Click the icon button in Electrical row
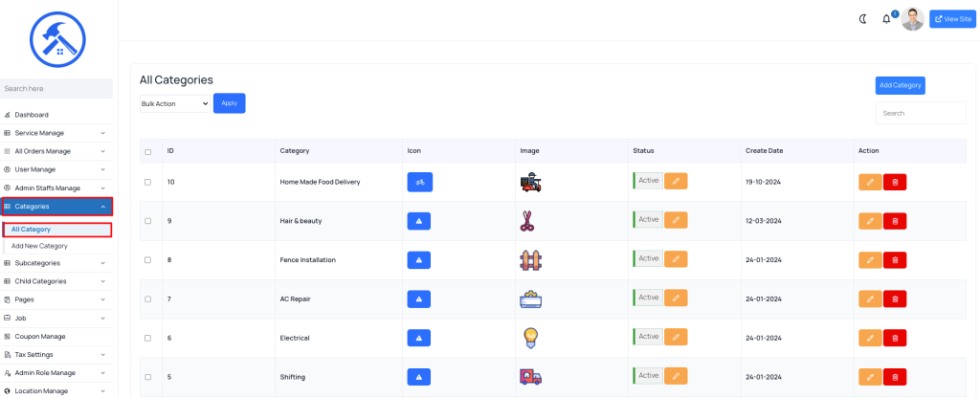980x398 pixels. click(x=419, y=338)
